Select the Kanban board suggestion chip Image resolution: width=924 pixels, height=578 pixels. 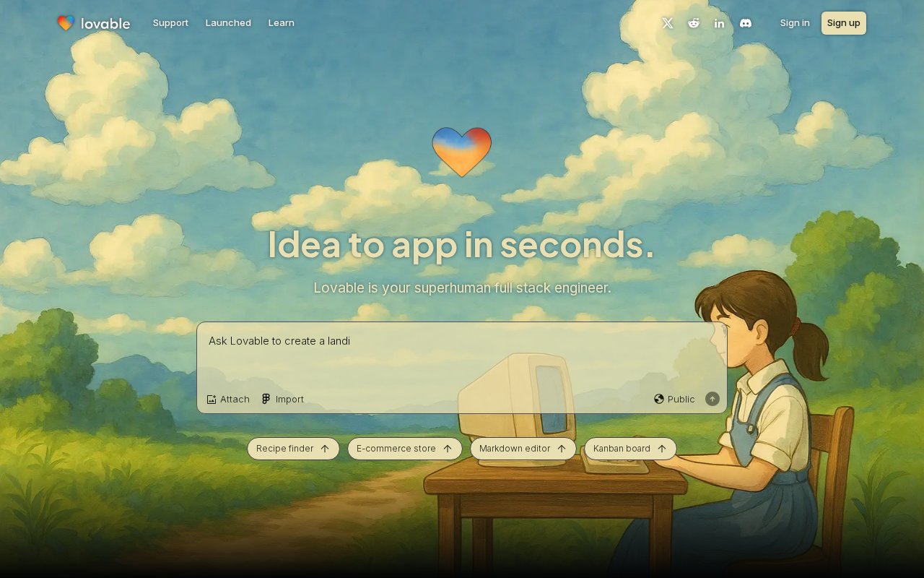point(630,449)
